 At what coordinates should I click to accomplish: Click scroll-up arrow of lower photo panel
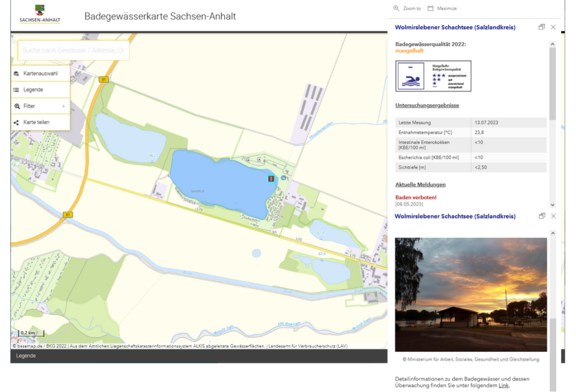click(553, 233)
